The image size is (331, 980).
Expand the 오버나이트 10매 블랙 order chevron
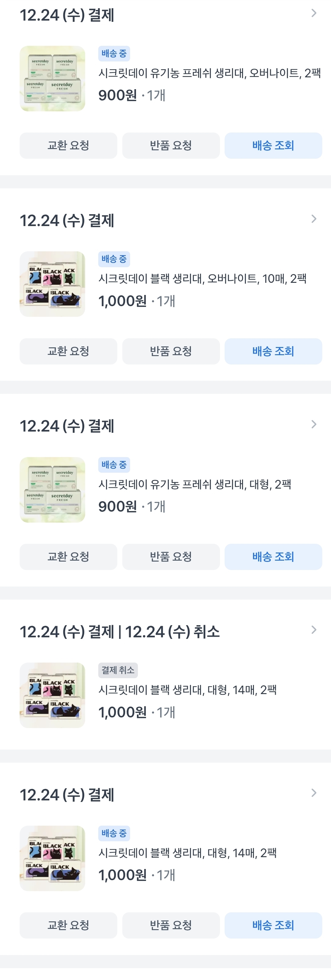tap(314, 219)
